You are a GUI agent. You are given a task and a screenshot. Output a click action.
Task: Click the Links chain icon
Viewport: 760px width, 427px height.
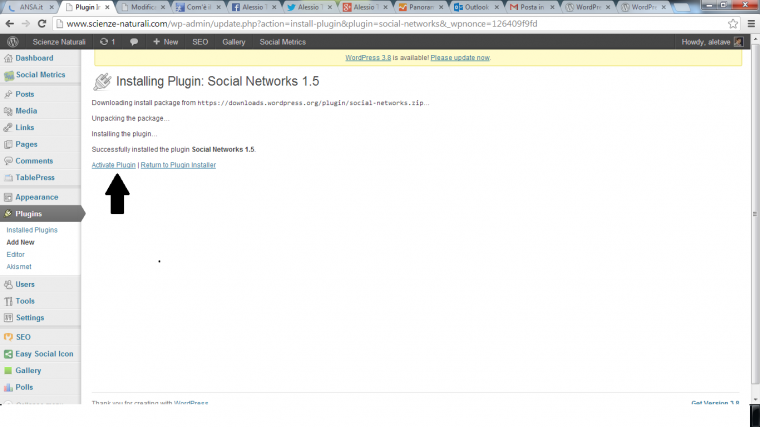pyautogui.click(x=8, y=127)
